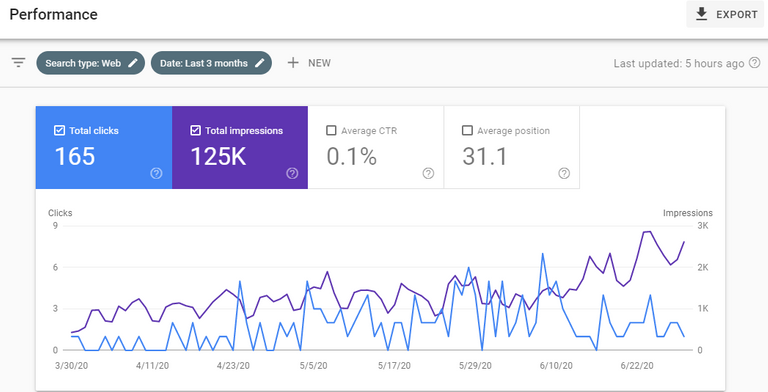Click the 31.1 average position value
The image size is (768, 392).
484,156
